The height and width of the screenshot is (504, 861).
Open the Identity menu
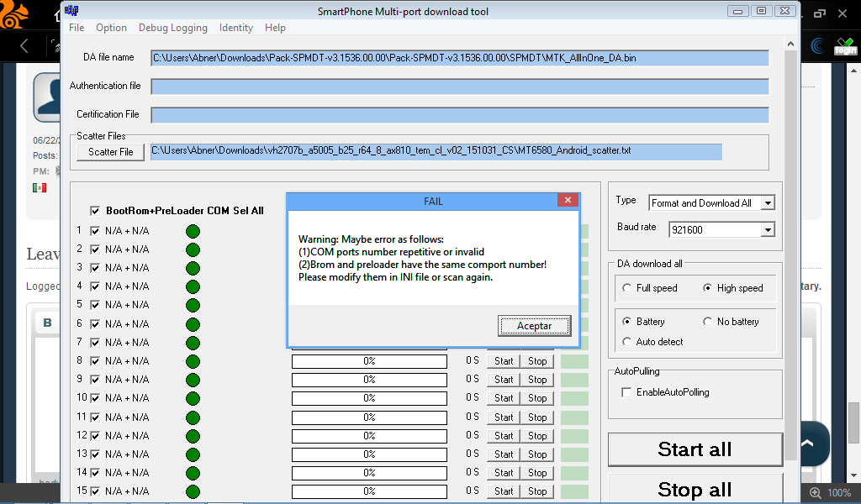tap(236, 28)
